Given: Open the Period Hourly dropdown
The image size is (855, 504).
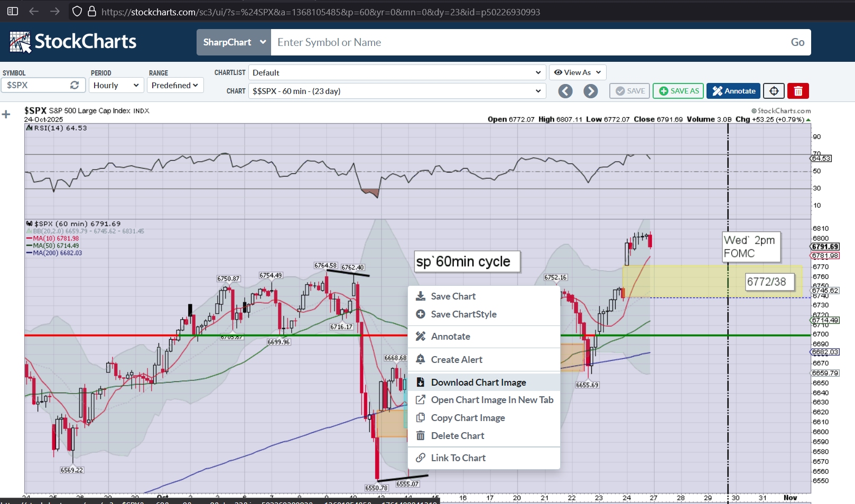Looking at the screenshot, I should 116,85.
